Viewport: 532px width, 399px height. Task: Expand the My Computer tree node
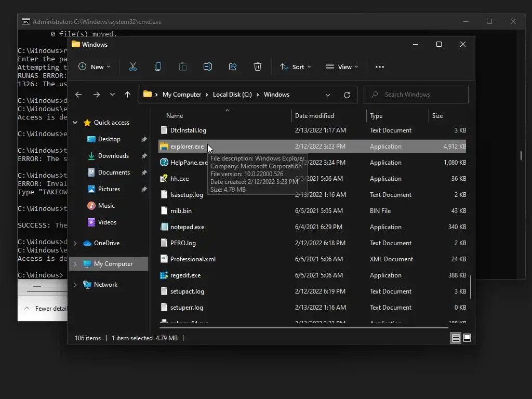[x=75, y=264]
